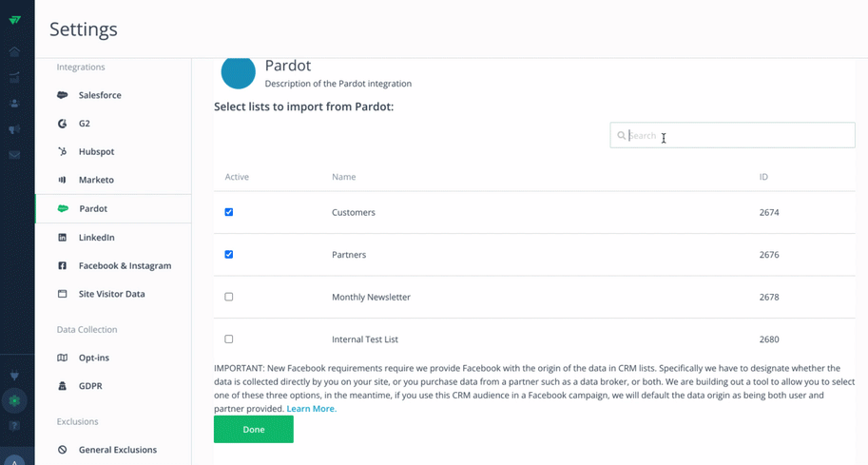Image resolution: width=868 pixels, height=465 pixels.
Task: Enable the Internal Test List checkbox
Action: click(x=228, y=339)
